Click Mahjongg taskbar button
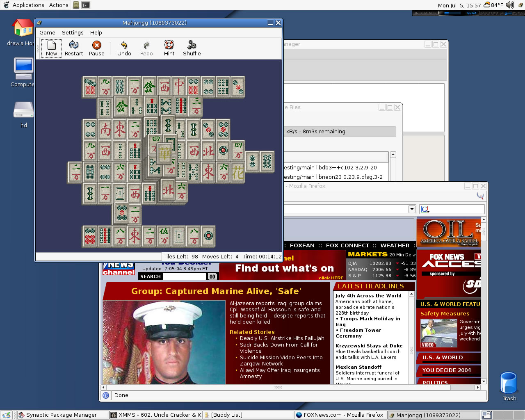The height and width of the screenshot is (420, 525). (434, 415)
